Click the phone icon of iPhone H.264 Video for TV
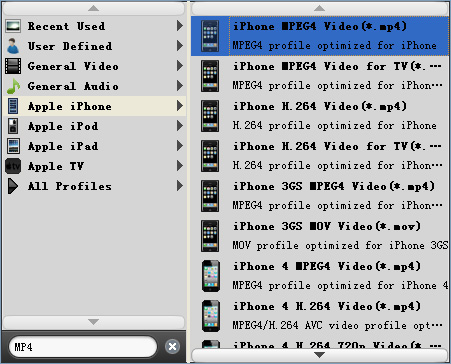451x364 pixels. pos(210,156)
